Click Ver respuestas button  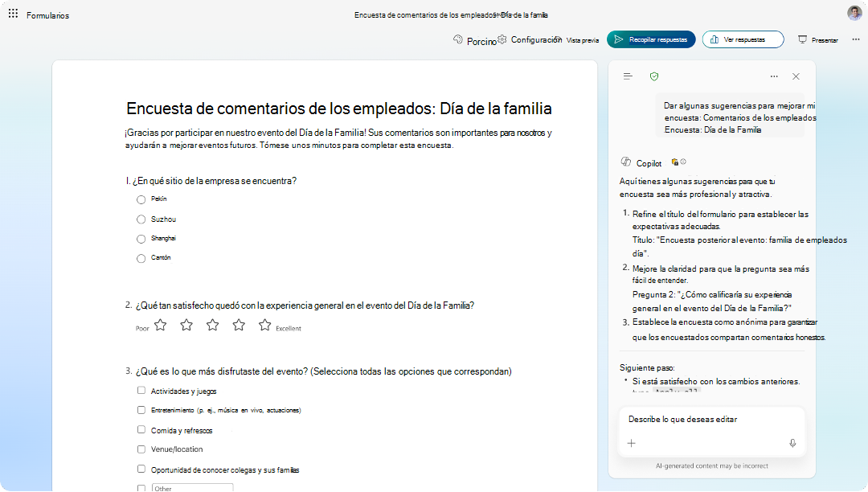coord(743,39)
